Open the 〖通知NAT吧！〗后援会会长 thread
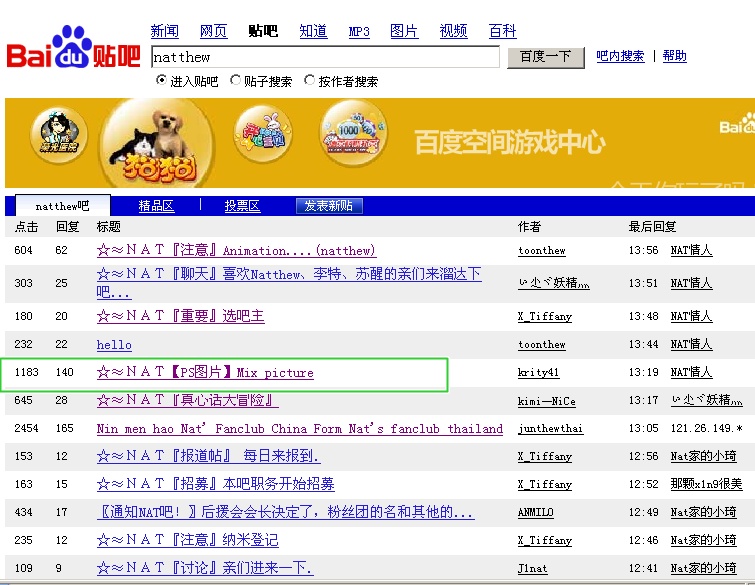755x585 pixels. (286, 512)
